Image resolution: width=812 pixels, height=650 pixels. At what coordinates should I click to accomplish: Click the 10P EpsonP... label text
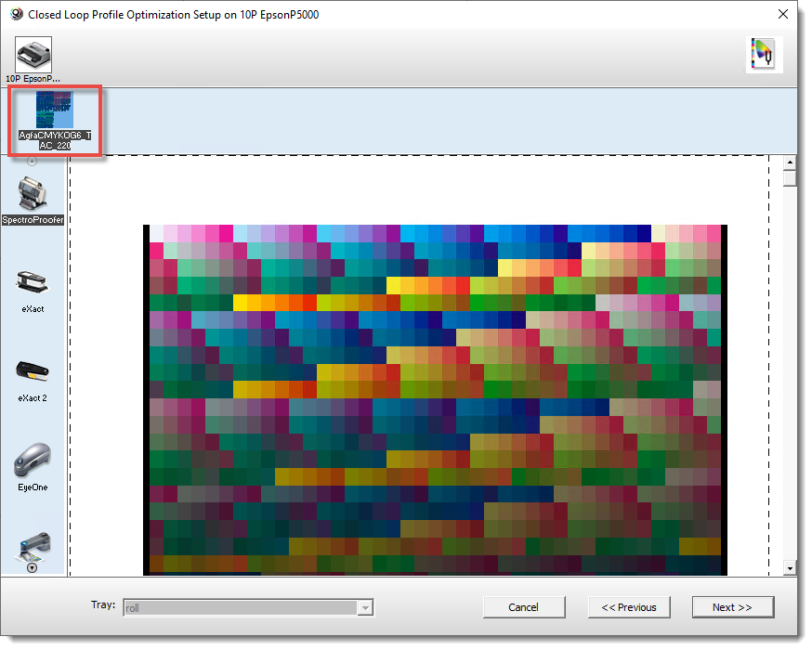[33, 79]
